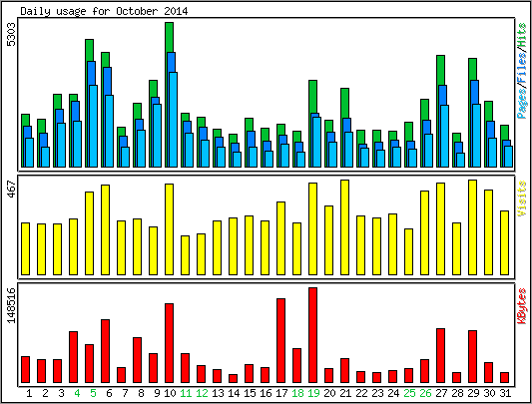Click the red KBytes bar for day 17
Viewport: 532px width, 404px height.
(280, 340)
